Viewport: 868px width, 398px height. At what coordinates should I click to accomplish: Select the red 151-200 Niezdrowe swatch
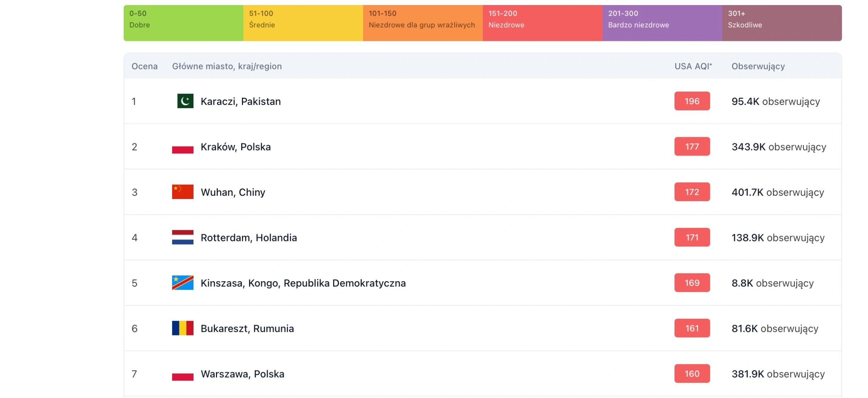(542, 23)
